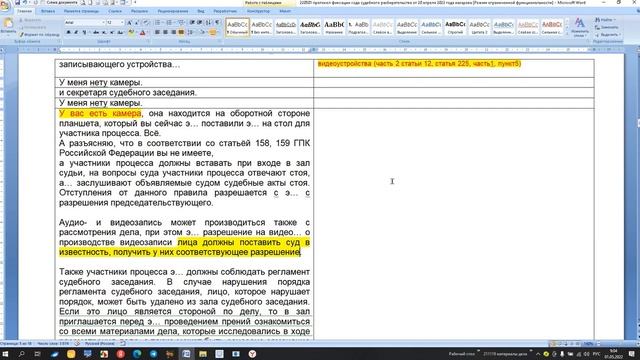Click Format Painter (Формат по образцу)

(40, 35)
